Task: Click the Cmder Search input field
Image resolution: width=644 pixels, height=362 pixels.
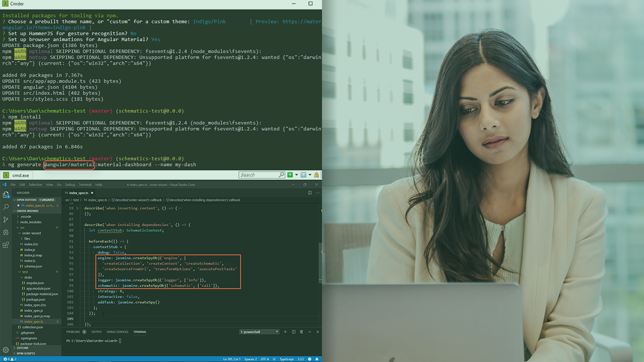Action: (262, 175)
